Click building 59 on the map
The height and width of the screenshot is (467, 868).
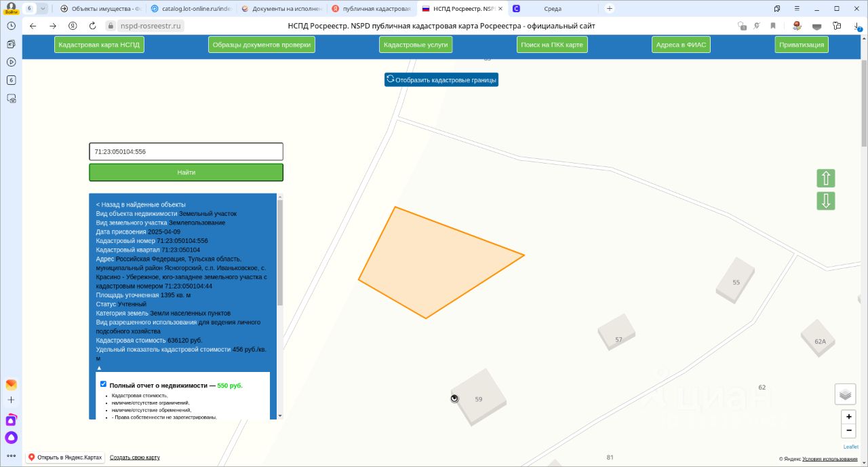(479, 398)
